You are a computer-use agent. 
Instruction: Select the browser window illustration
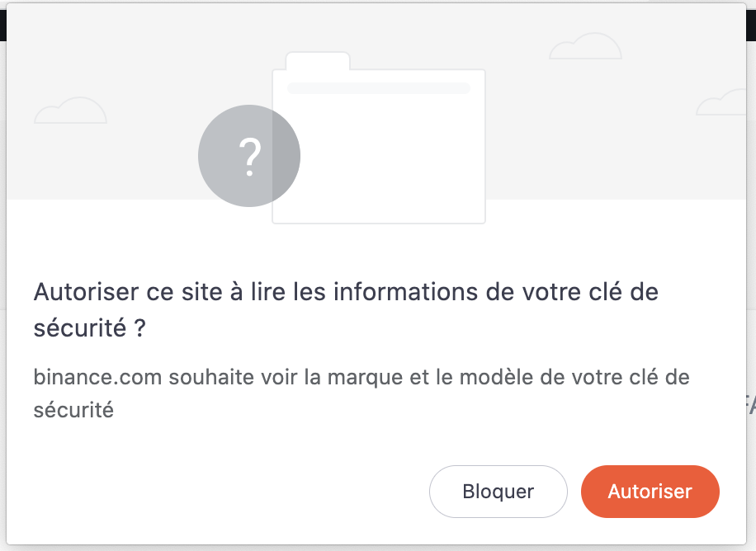click(x=379, y=138)
